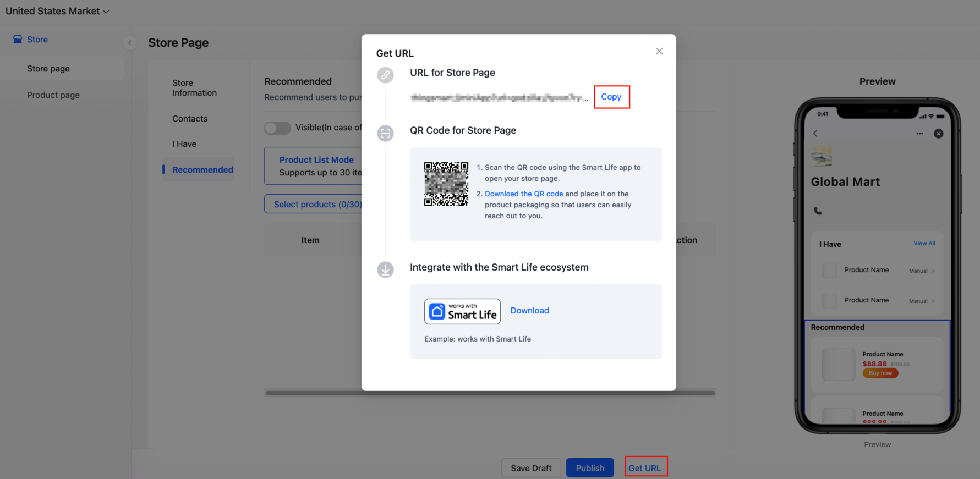Open the Product page in the sidebar
980x479 pixels.
[53, 95]
